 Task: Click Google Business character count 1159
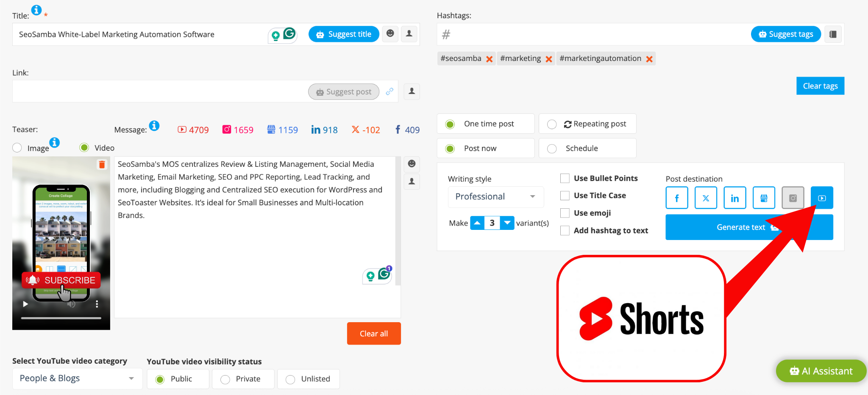(x=283, y=130)
